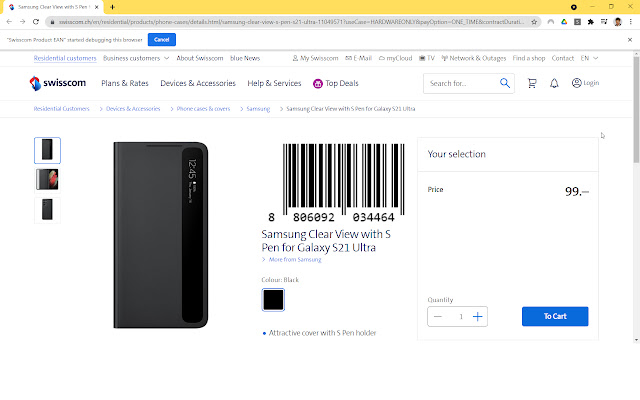
Task: Open blue News link
Action: pos(245,58)
